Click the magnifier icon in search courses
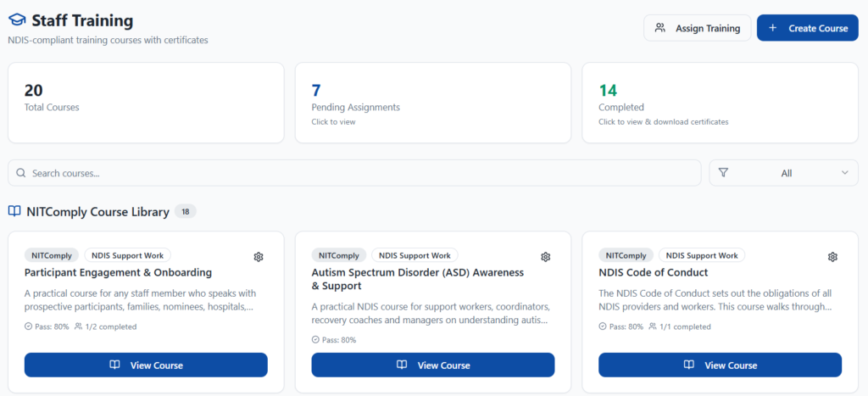This screenshot has width=868, height=396. click(21, 173)
